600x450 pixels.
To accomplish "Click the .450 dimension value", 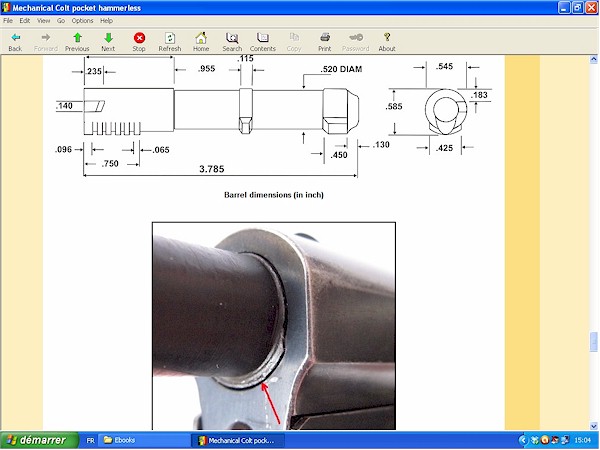I will click(x=339, y=155).
